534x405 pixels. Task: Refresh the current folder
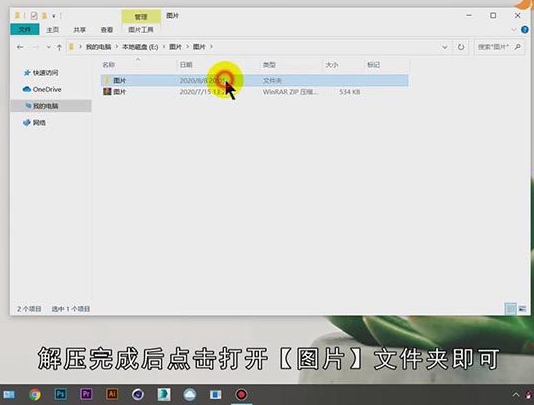[x=461, y=47]
